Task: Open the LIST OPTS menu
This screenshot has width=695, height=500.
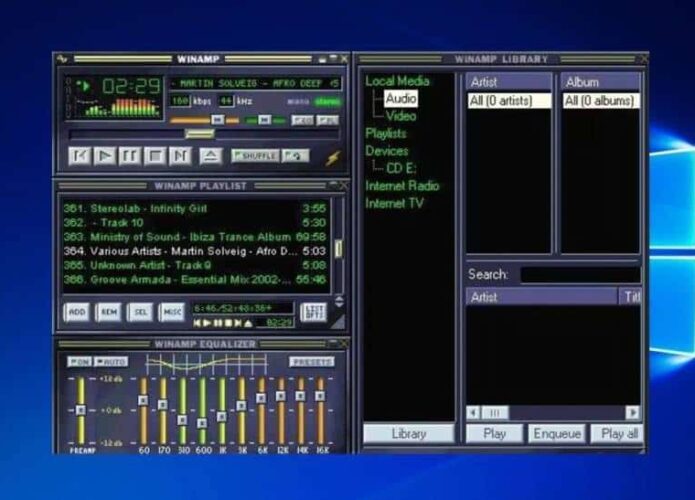Action: [x=314, y=312]
